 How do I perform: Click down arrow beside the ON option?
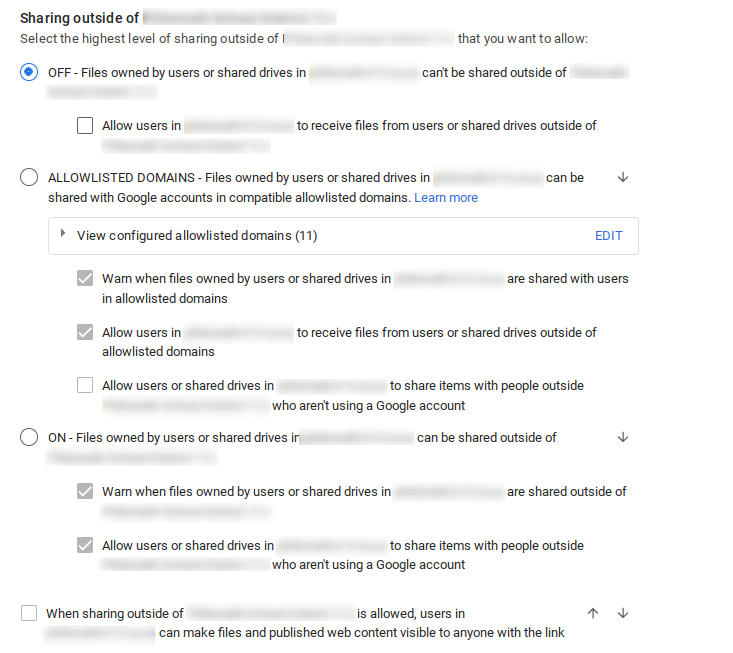pos(623,437)
